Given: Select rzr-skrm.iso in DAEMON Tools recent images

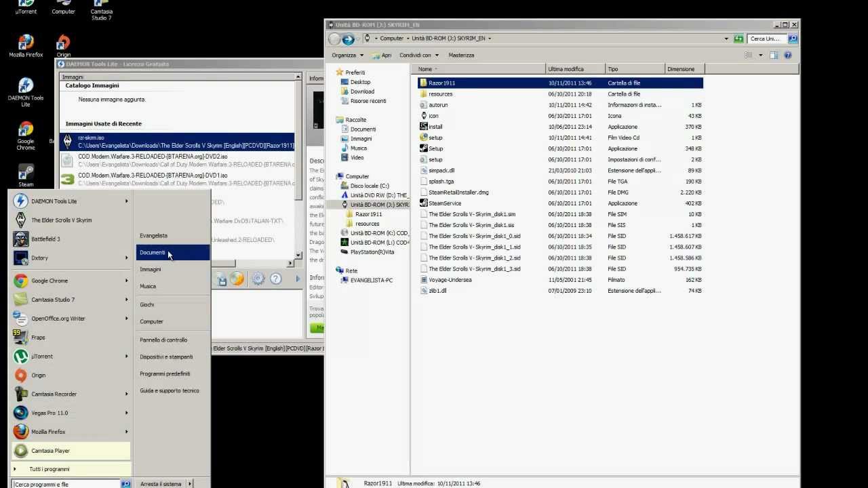Looking at the screenshot, I should (x=177, y=142).
